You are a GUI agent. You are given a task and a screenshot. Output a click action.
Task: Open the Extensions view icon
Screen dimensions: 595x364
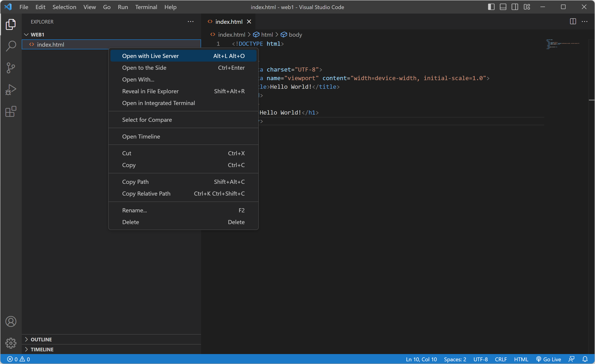[11, 112]
